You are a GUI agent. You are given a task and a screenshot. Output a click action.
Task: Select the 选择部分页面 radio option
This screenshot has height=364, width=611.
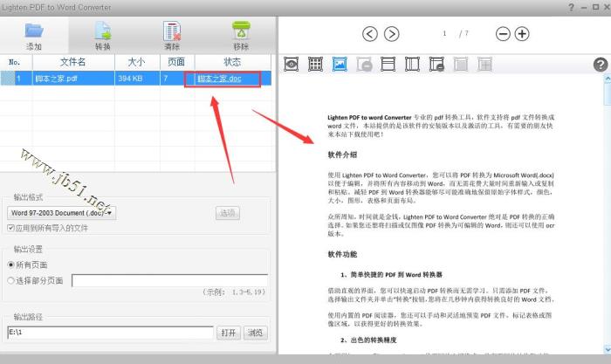[10, 280]
